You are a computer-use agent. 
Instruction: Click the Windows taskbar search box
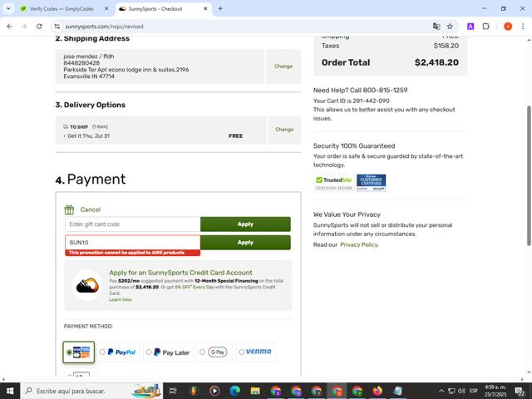click(91, 391)
